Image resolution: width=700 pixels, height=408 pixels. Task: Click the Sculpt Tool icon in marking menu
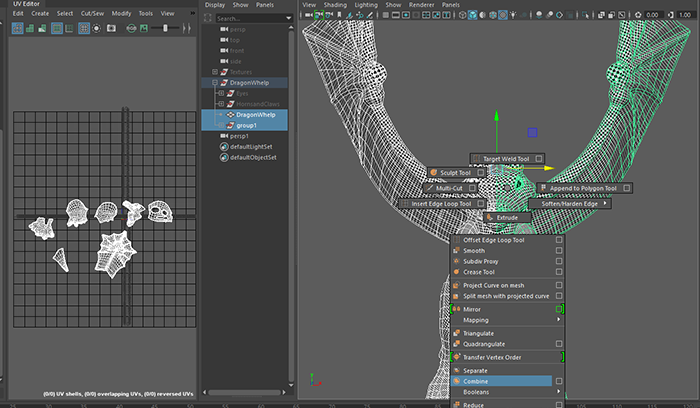[433, 173]
